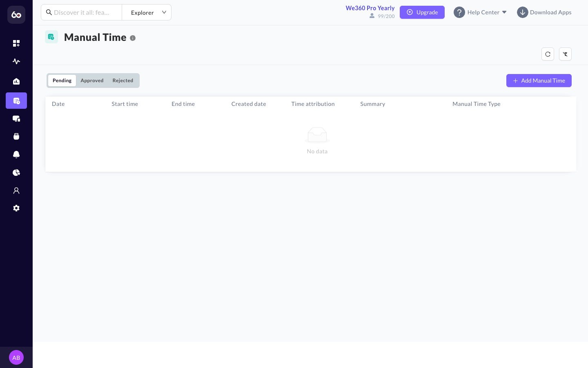The height and width of the screenshot is (368, 588).
Task: Click Add Manual Time button
Action: (539, 81)
